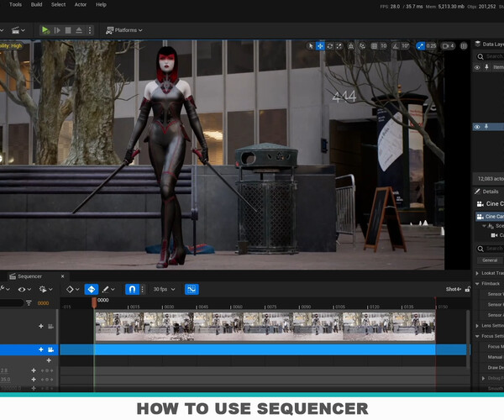Viewport: 504px width, 420px height.
Task: Open Sequencer playback options gear dropdown
Action: pyautogui.click(x=45, y=290)
